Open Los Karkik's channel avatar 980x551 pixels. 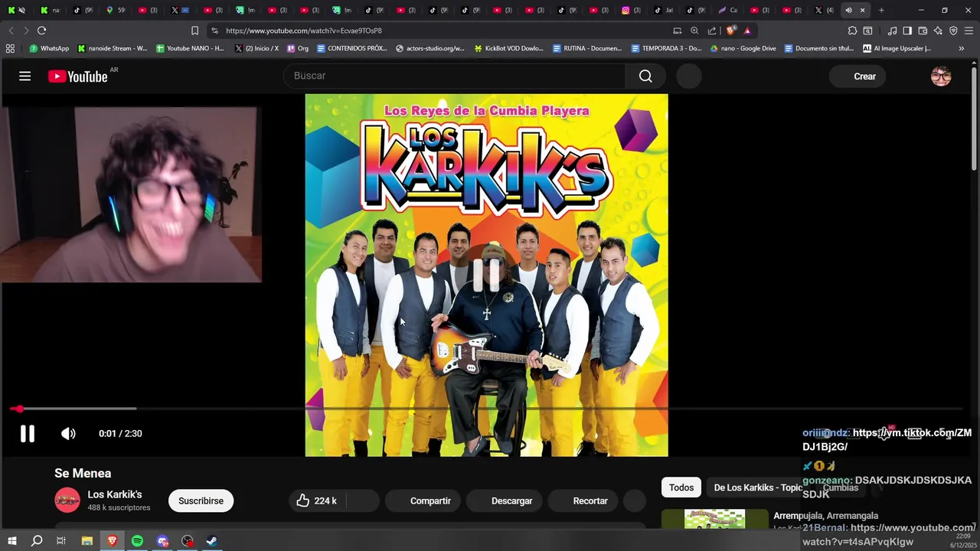click(67, 500)
